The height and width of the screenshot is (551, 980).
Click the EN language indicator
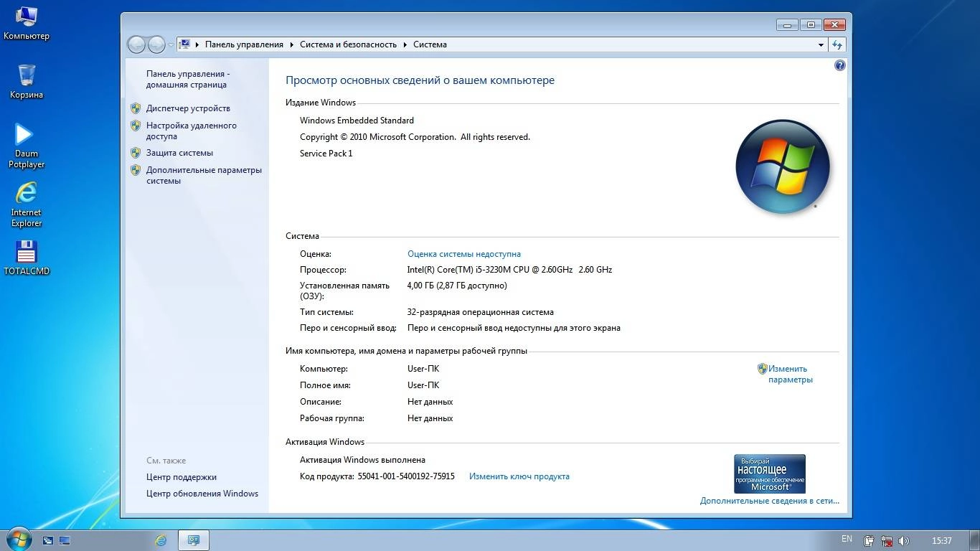click(x=847, y=539)
